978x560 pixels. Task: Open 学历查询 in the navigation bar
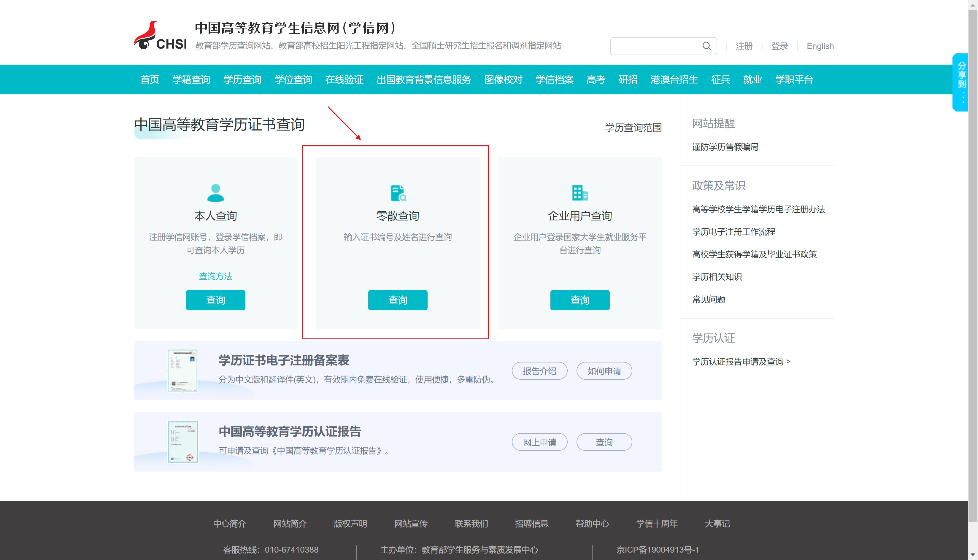[x=242, y=79]
